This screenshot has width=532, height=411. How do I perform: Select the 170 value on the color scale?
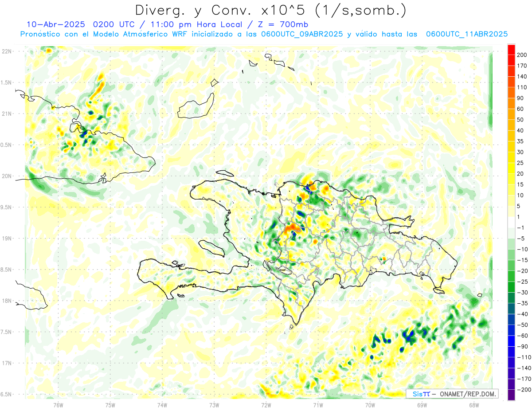coord(522,66)
